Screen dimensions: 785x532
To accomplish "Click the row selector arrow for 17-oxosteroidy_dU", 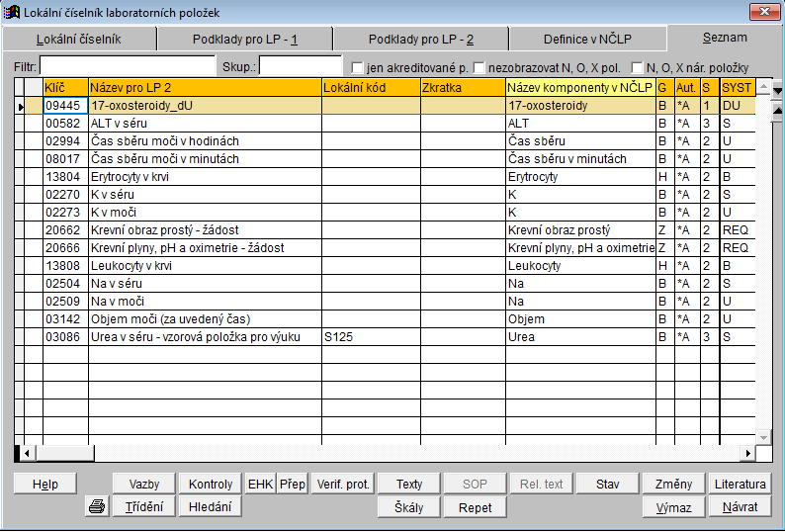I will [21, 105].
